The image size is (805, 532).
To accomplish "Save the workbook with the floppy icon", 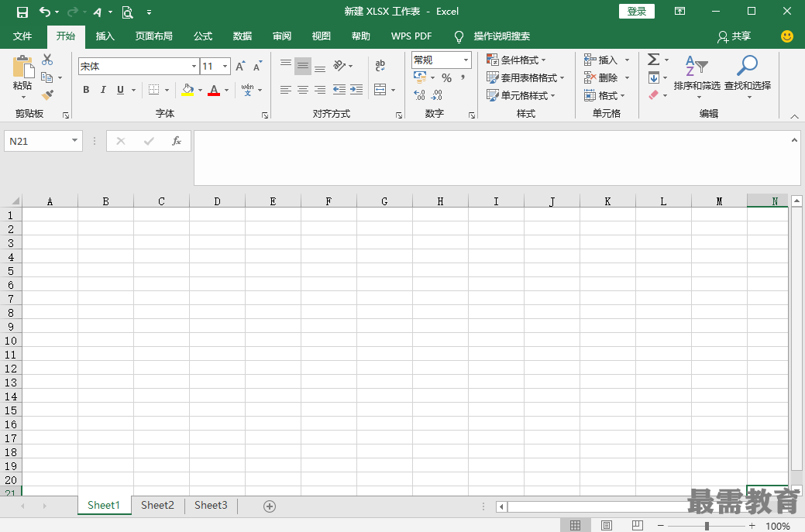I will [x=22, y=12].
